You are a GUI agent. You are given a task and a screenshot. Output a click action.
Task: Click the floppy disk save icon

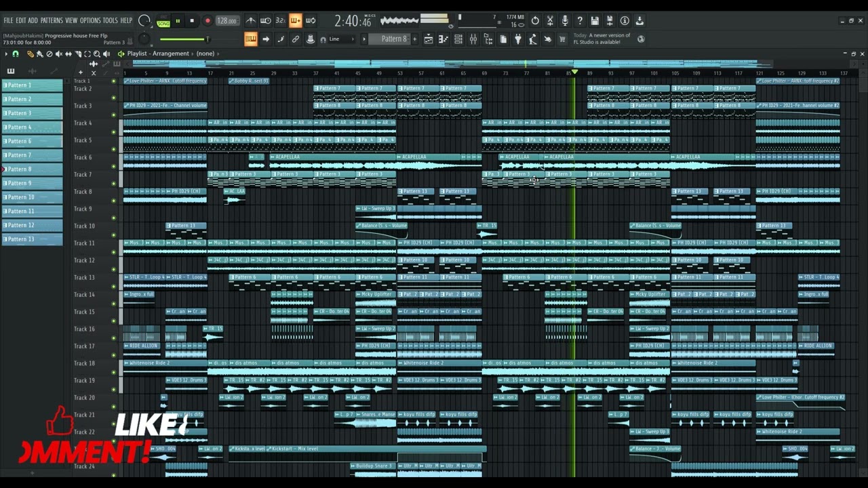coord(595,21)
